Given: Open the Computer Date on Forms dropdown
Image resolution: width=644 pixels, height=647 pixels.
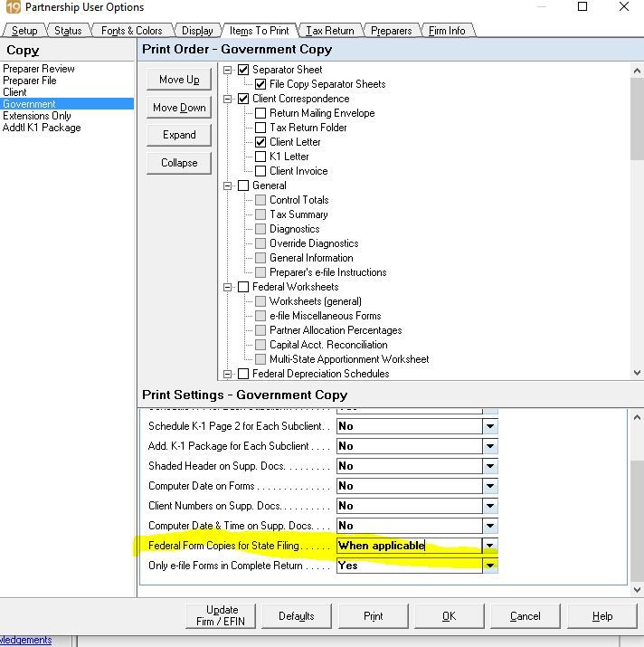Looking at the screenshot, I should click(489, 486).
